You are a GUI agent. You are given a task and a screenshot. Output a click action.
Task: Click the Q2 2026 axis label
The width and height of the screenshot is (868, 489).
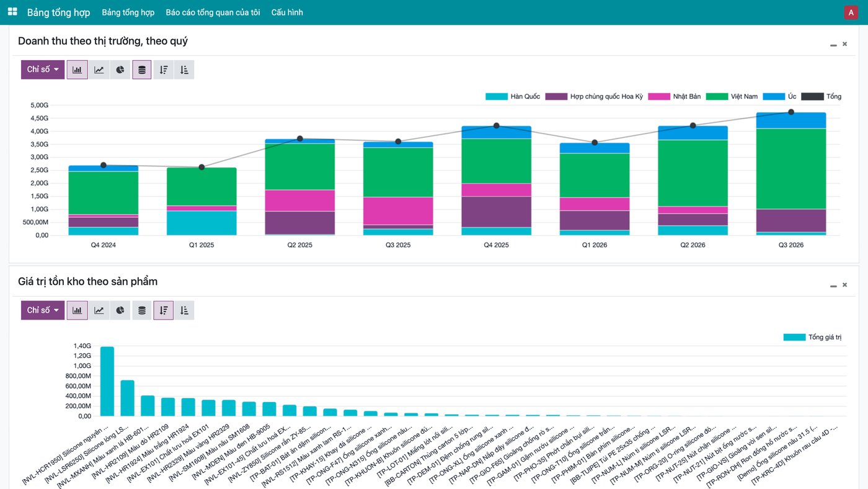click(x=693, y=245)
